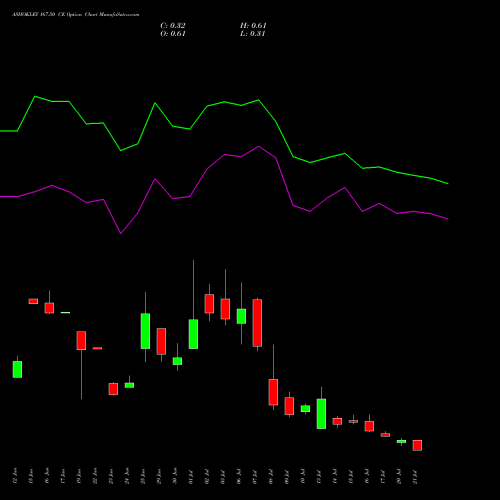This screenshot has height=500, width=500.
Task: Click the green candle above 13 Jul
Action: (321, 414)
